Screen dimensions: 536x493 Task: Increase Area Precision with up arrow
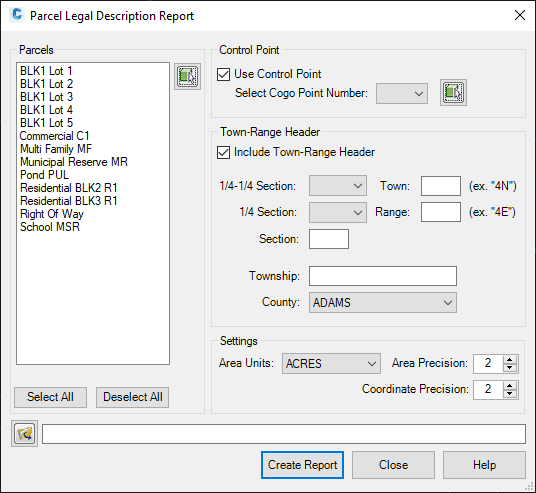(x=510, y=360)
